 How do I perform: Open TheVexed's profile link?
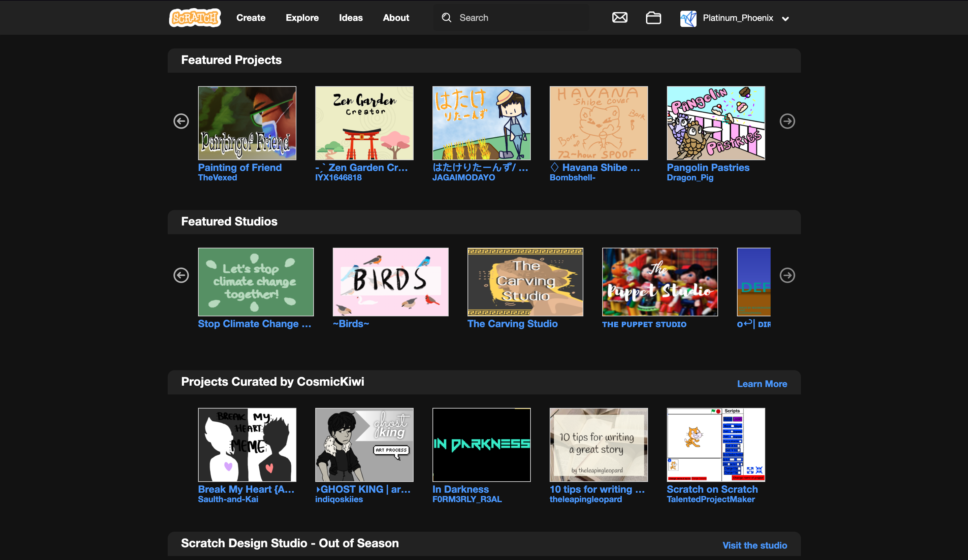(x=218, y=177)
